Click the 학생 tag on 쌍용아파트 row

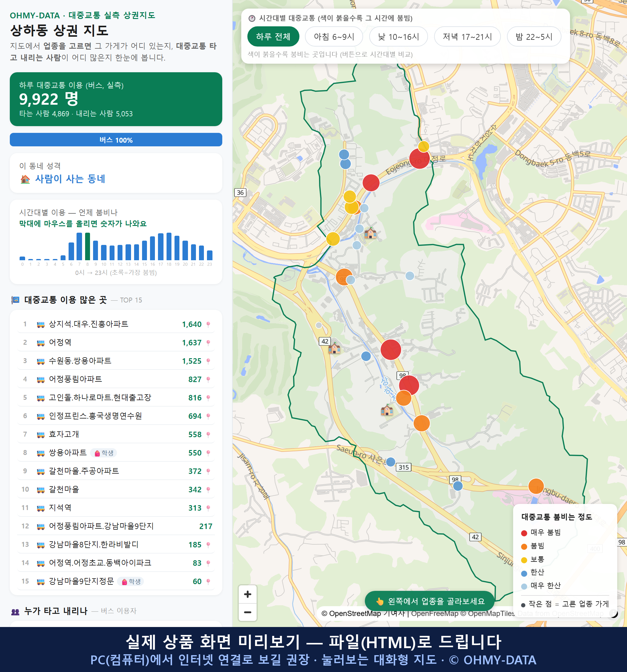click(x=104, y=453)
